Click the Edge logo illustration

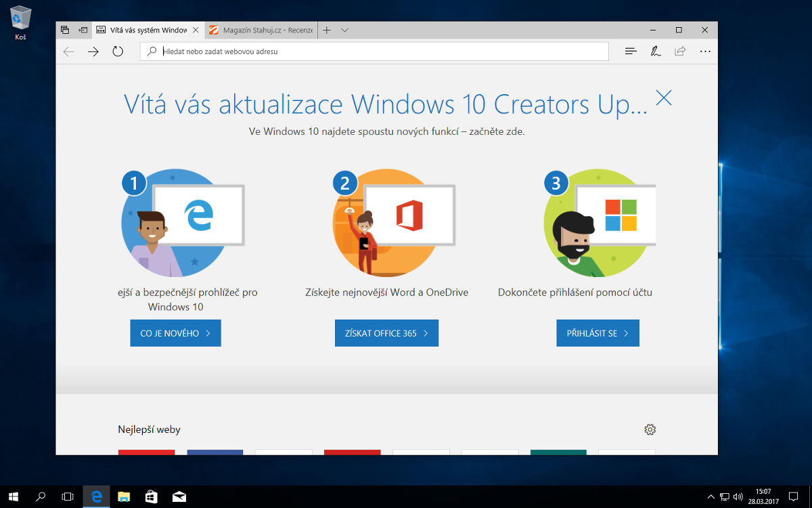(198, 215)
